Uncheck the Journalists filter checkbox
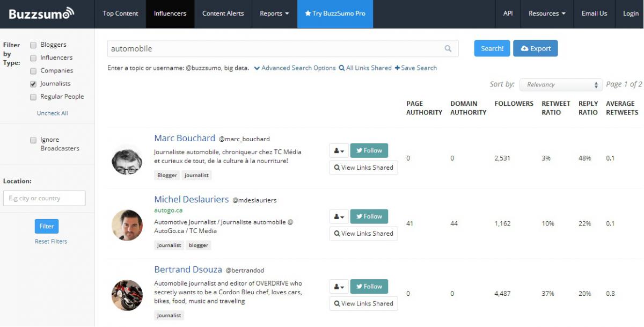This screenshot has width=644, height=327. pos(33,84)
